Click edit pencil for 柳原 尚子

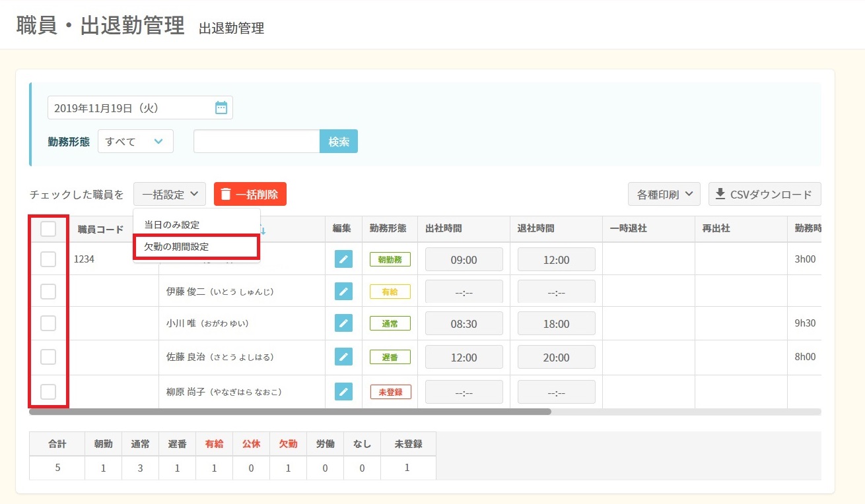(343, 391)
